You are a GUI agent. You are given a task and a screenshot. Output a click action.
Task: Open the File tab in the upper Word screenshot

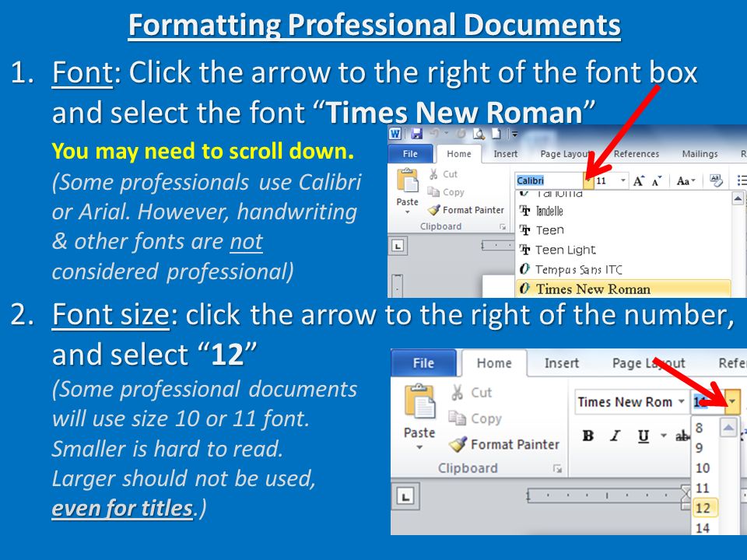(x=410, y=154)
